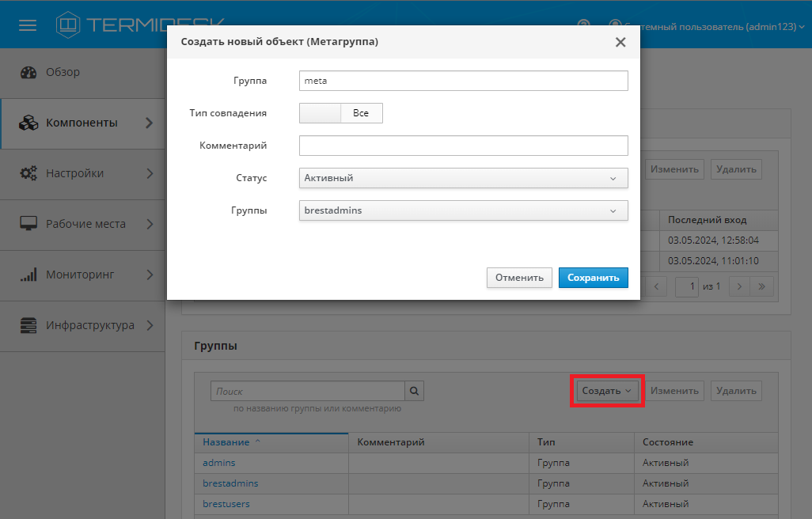This screenshot has width=812, height=519.
Task: Open the hamburger navigation menu
Action: [28, 25]
